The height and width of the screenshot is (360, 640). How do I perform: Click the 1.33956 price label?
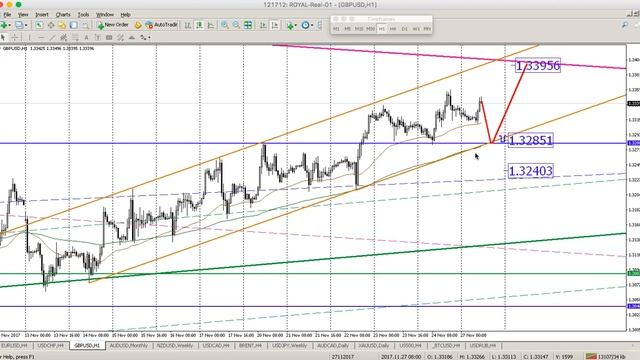[x=538, y=66]
